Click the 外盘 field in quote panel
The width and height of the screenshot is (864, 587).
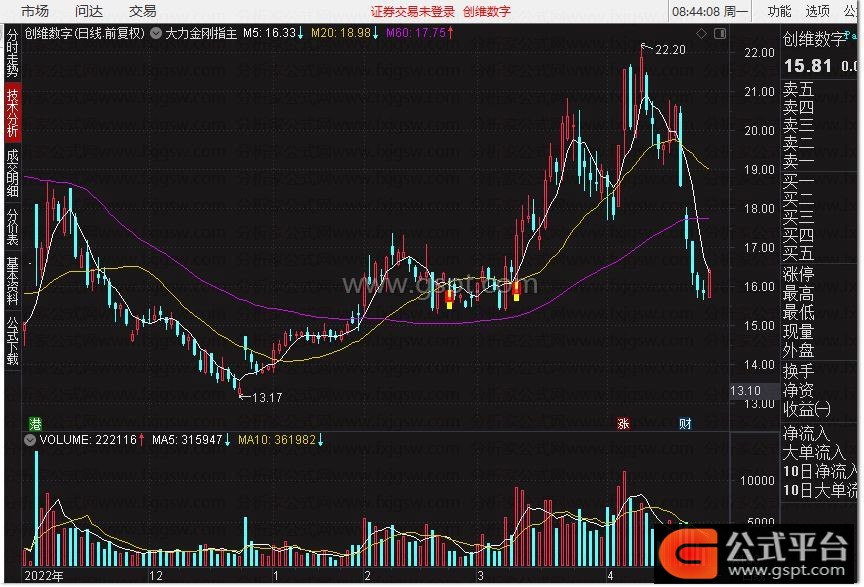coord(798,351)
